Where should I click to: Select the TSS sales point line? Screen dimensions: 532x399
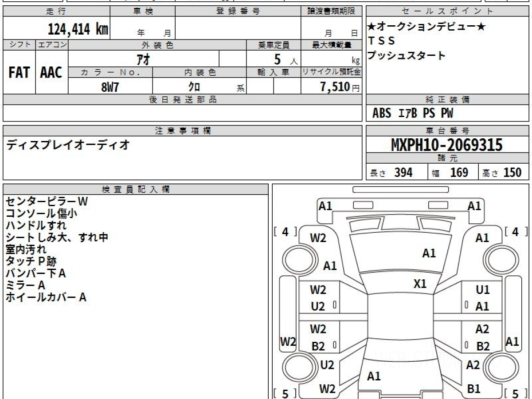point(381,41)
